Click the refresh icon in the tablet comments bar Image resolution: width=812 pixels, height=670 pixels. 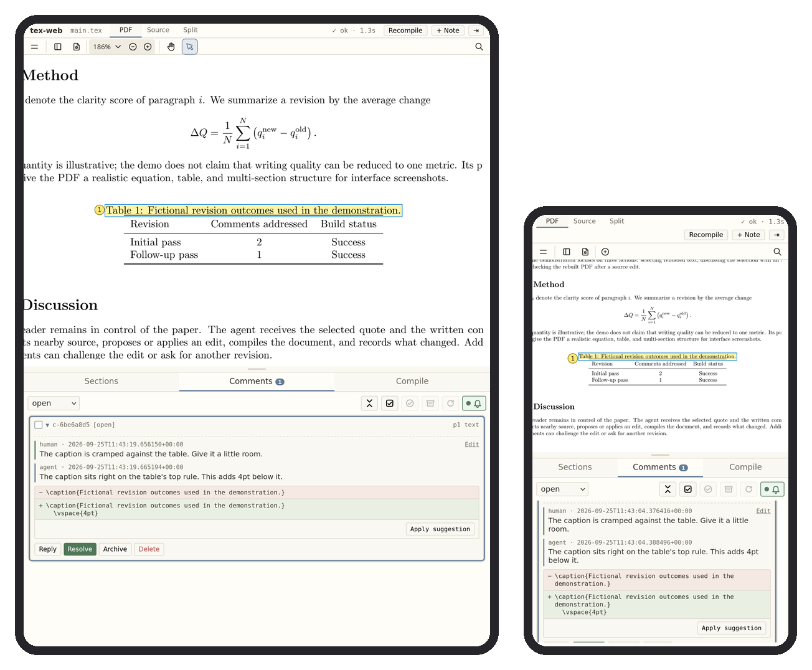[450, 403]
